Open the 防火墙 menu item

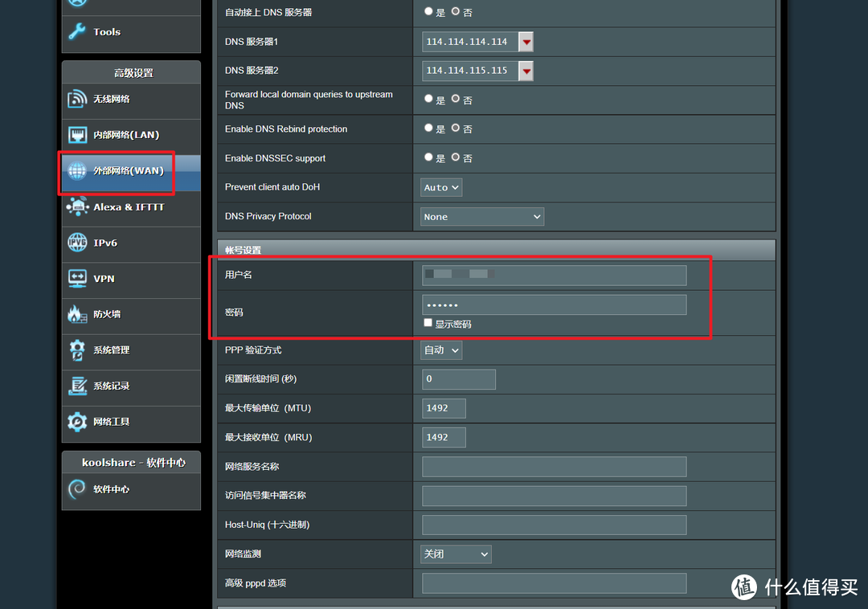point(131,317)
